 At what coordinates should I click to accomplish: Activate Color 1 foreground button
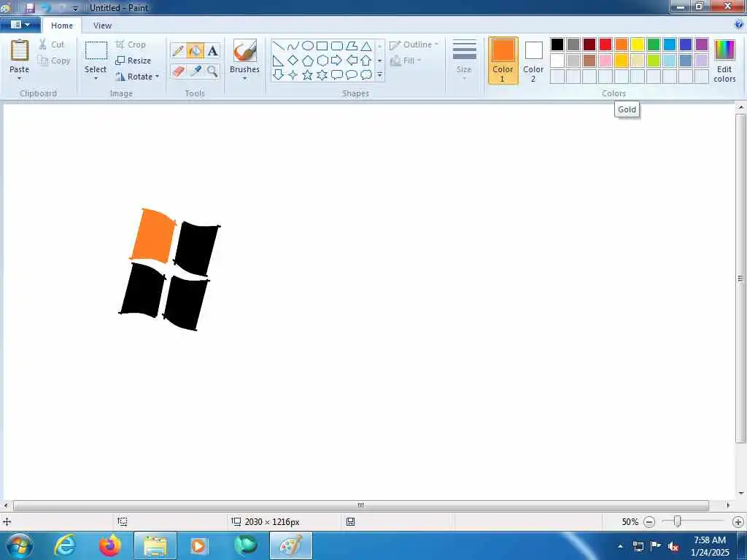(503, 61)
